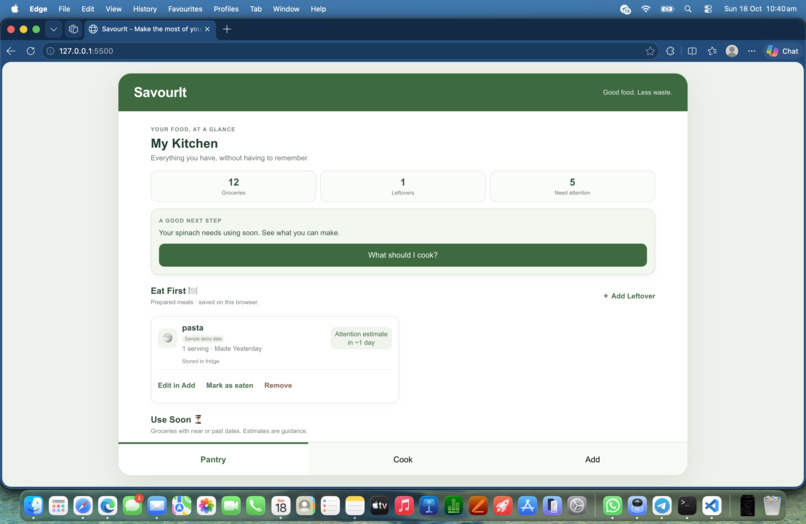806x524 pixels.
Task: Go back using the browser back arrow
Action: (11, 51)
